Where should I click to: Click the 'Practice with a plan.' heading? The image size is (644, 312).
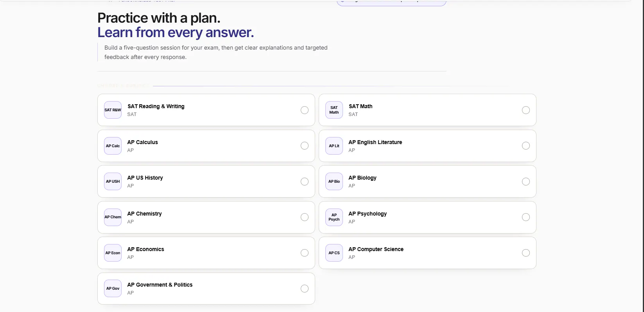pyautogui.click(x=159, y=18)
